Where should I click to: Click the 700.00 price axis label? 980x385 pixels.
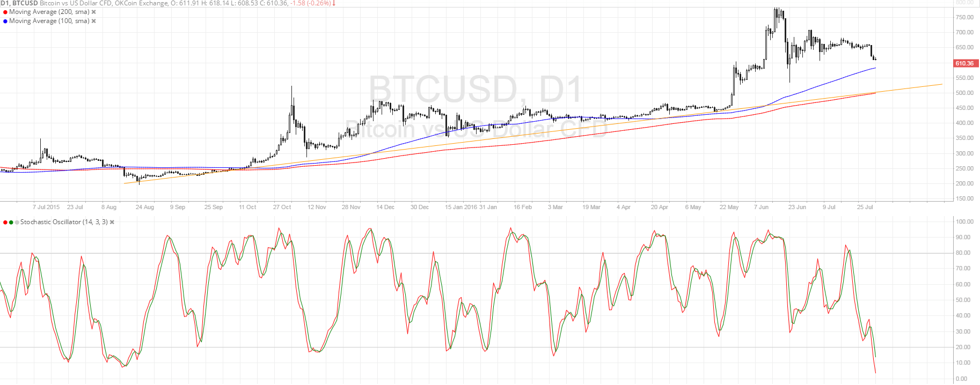point(964,32)
